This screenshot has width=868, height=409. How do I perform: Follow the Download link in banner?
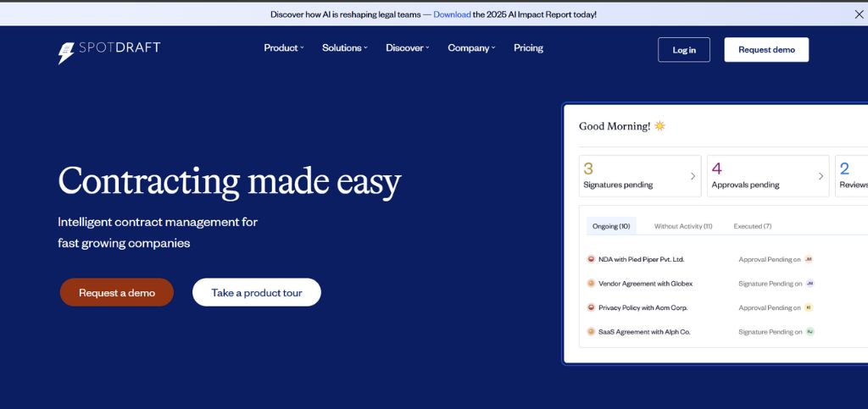click(452, 15)
